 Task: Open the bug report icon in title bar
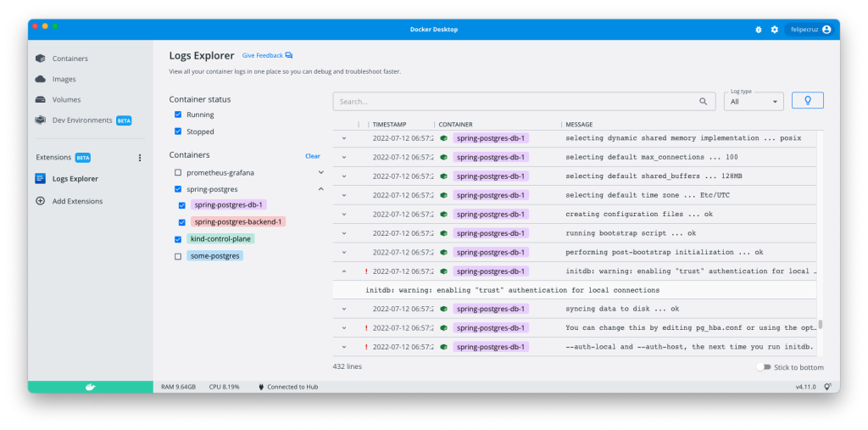click(759, 30)
